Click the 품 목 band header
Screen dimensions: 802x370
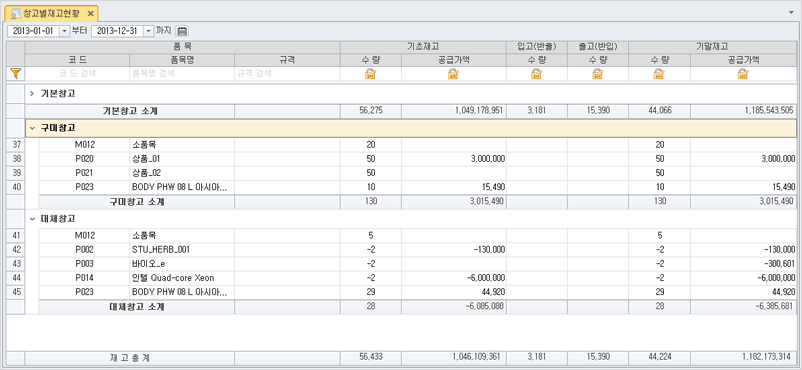[183, 47]
